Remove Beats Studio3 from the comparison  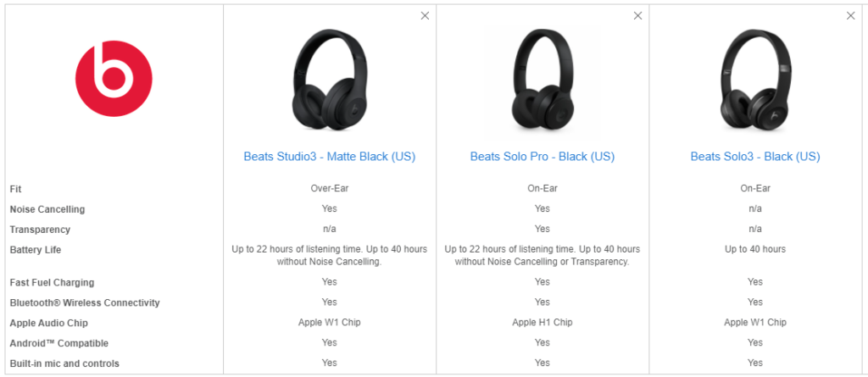tap(426, 16)
